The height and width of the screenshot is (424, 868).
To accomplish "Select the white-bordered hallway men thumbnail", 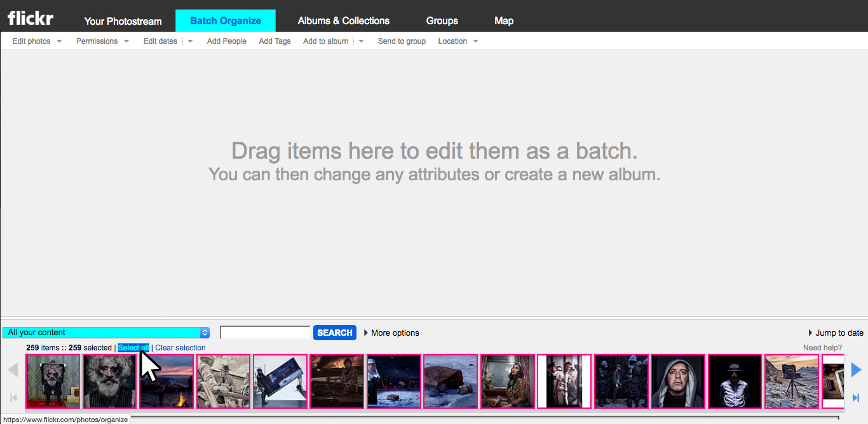I will point(564,381).
